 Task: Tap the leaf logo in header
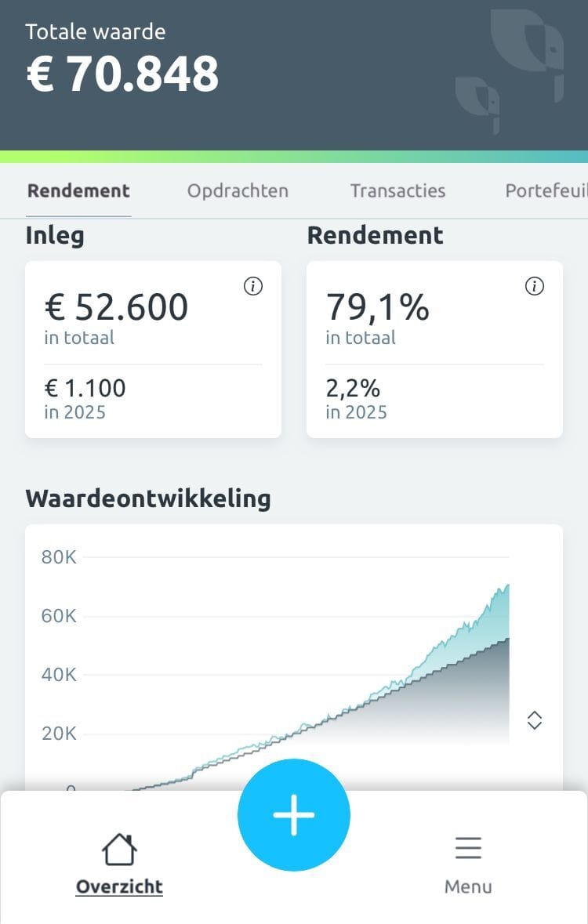click(x=510, y=65)
